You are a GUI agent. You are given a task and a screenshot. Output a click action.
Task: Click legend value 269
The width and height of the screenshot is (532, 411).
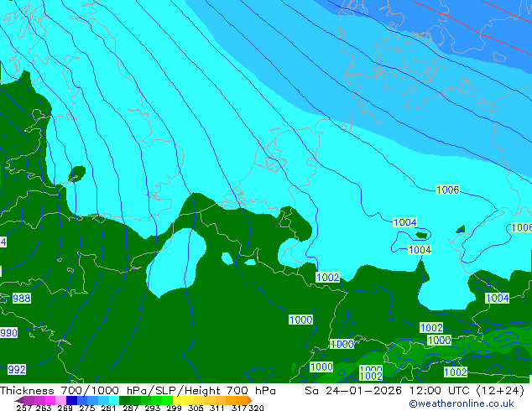[x=65, y=408]
